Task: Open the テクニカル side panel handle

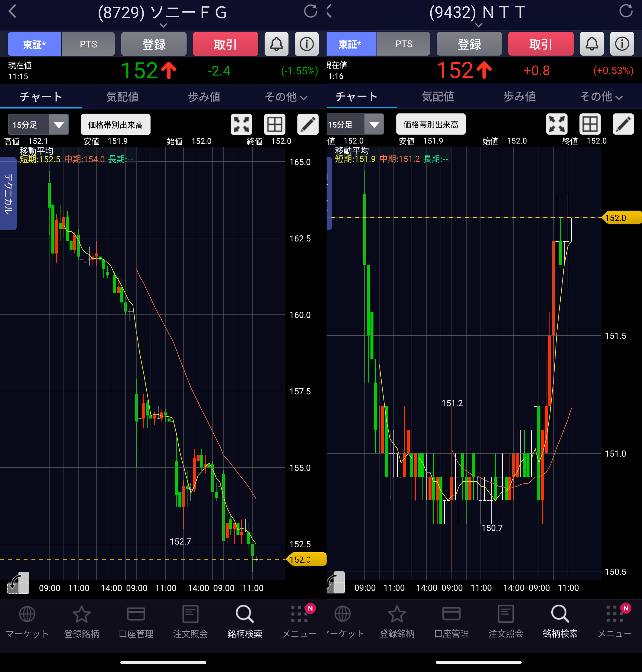Action: pos(8,194)
